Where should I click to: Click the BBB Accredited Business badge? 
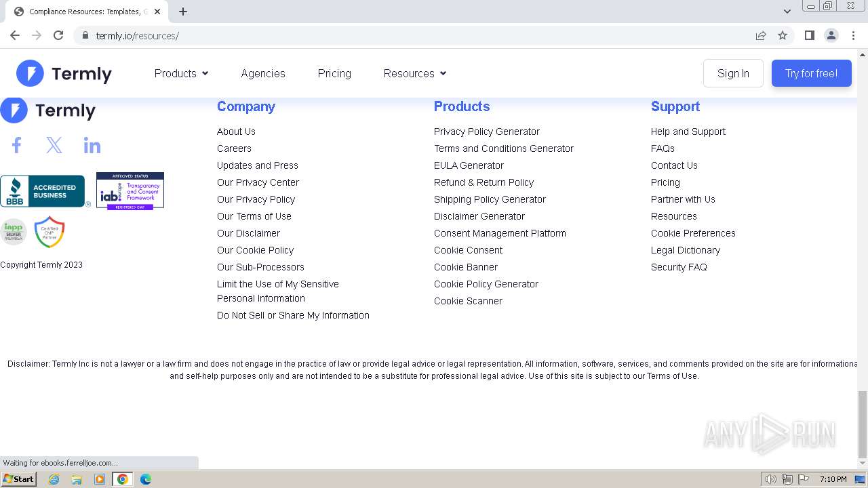(x=45, y=191)
